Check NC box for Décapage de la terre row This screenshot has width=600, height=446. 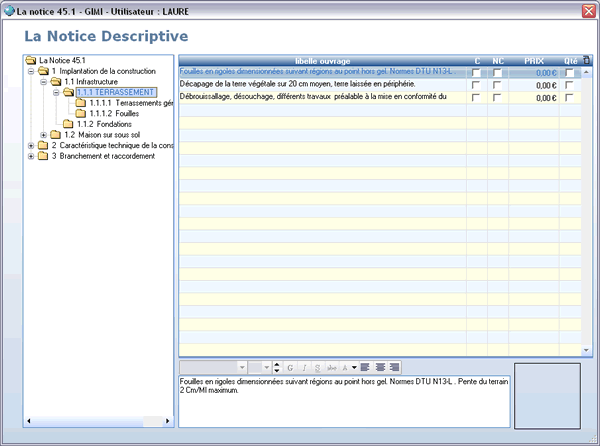pyautogui.click(x=497, y=85)
